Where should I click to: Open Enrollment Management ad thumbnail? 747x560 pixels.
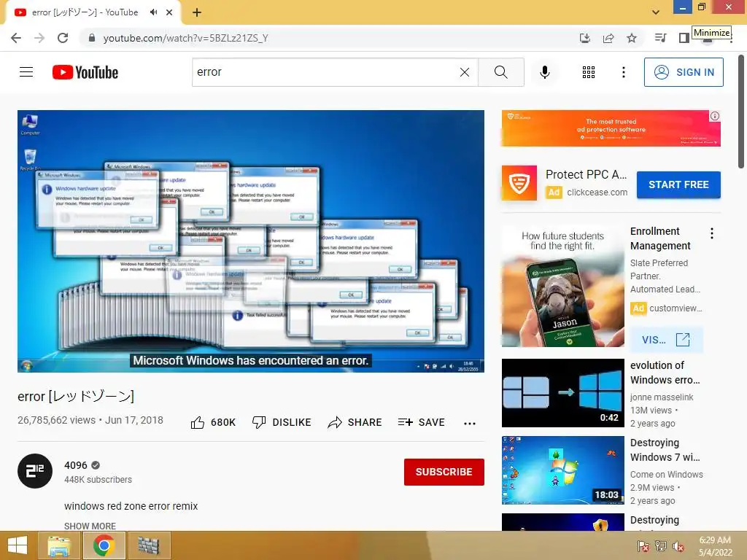coord(562,286)
